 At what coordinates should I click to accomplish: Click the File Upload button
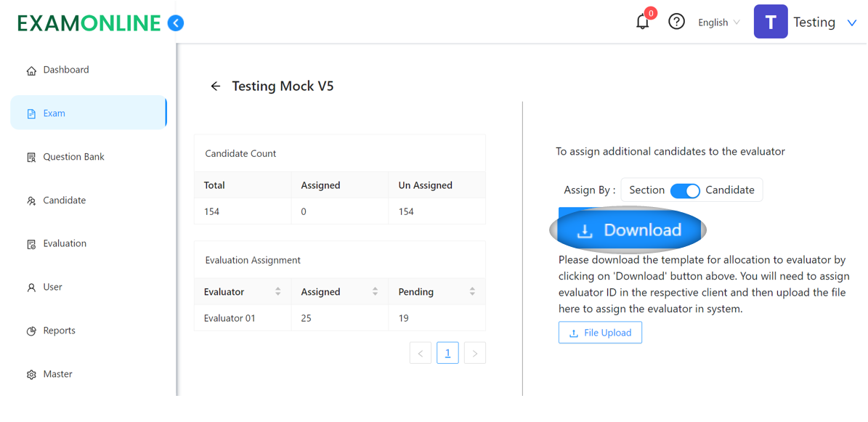point(600,333)
